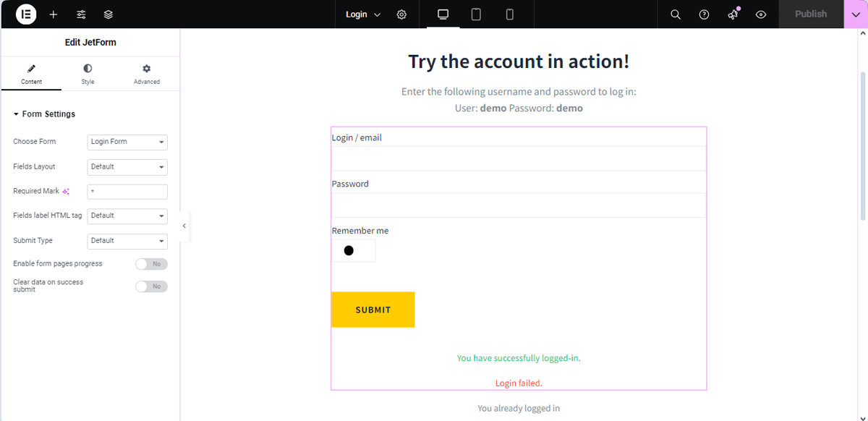Image resolution: width=868 pixels, height=421 pixels.
Task: Open the Add Element panel
Action: tap(53, 14)
